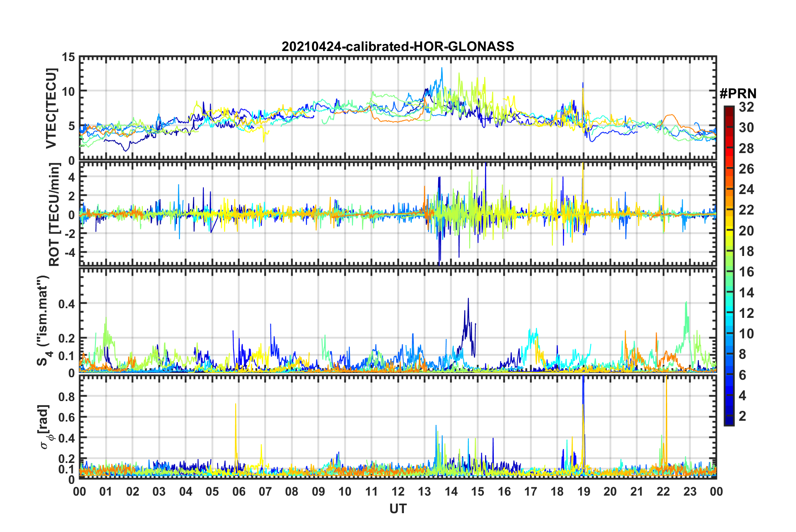Click colorbar tick label 6
The width and height of the screenshot is (796, 532).
click(742, 375)
